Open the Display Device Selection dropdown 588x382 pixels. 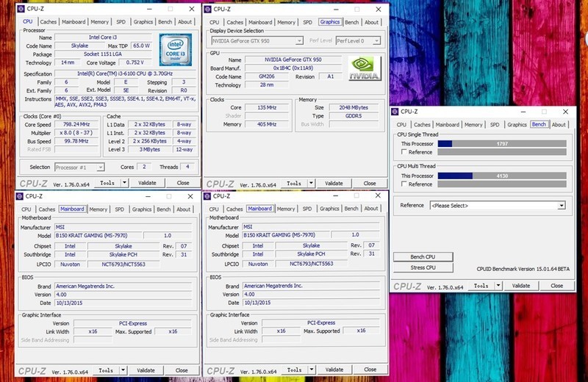click(257, 40)
